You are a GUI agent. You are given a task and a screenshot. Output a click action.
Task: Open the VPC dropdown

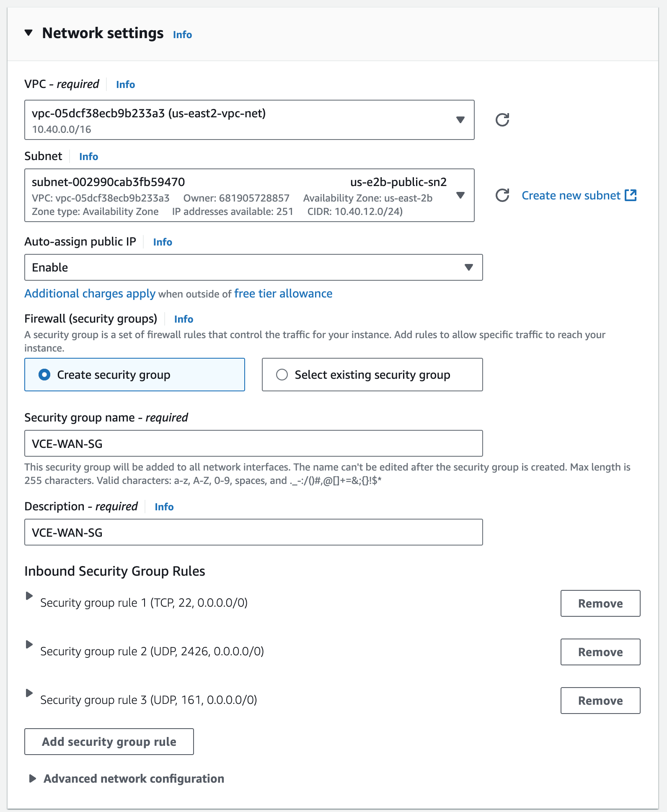pos(249,120)
